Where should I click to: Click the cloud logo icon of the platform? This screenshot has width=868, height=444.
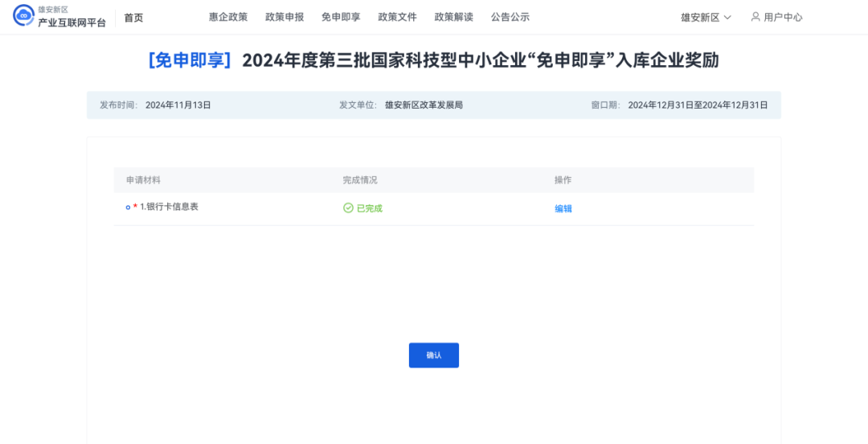(x=23, y=17)
